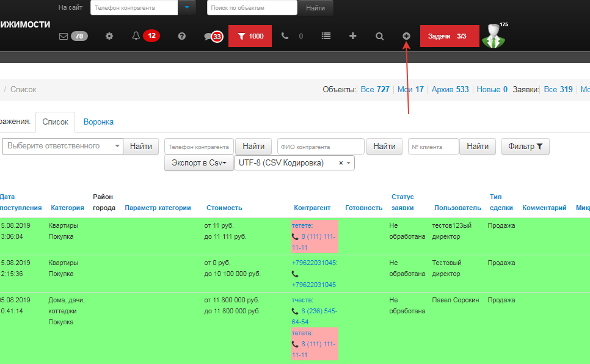Click the red funnel 1000 button

(x=250, y=36)
